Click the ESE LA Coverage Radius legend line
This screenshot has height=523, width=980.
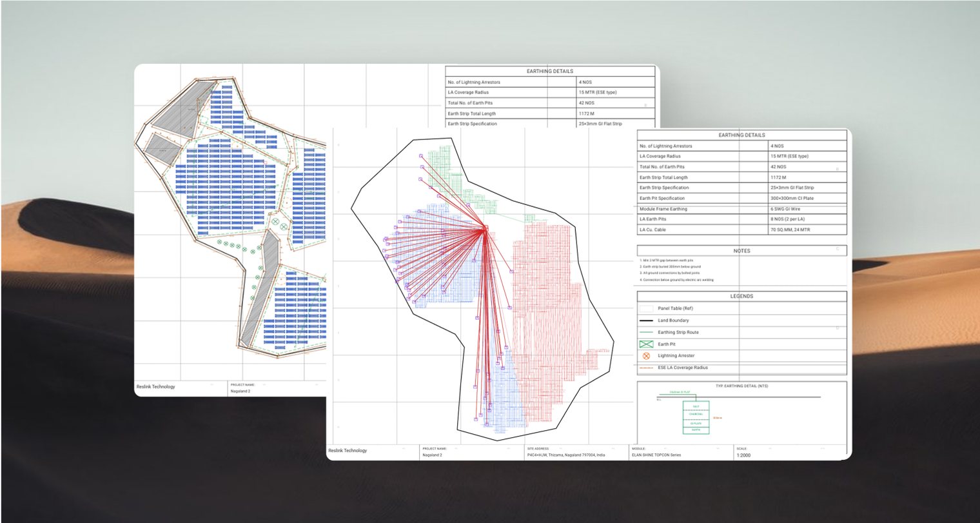click(646, 368)
